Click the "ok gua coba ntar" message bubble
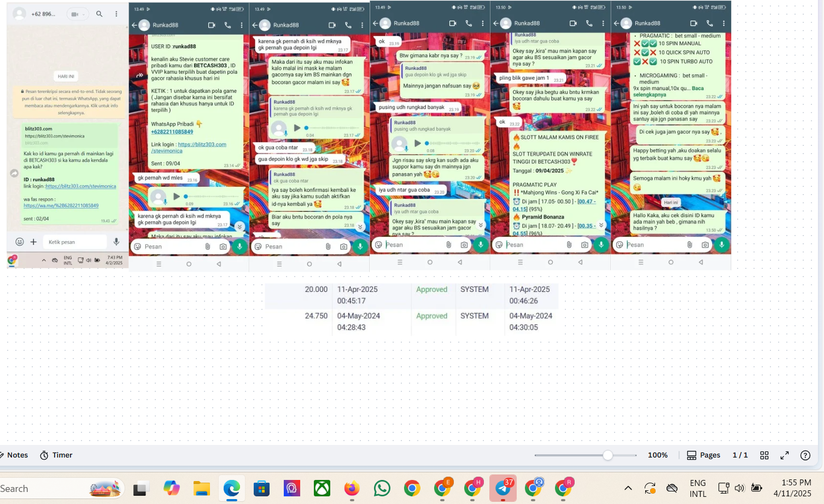 (x=285, y=148)
